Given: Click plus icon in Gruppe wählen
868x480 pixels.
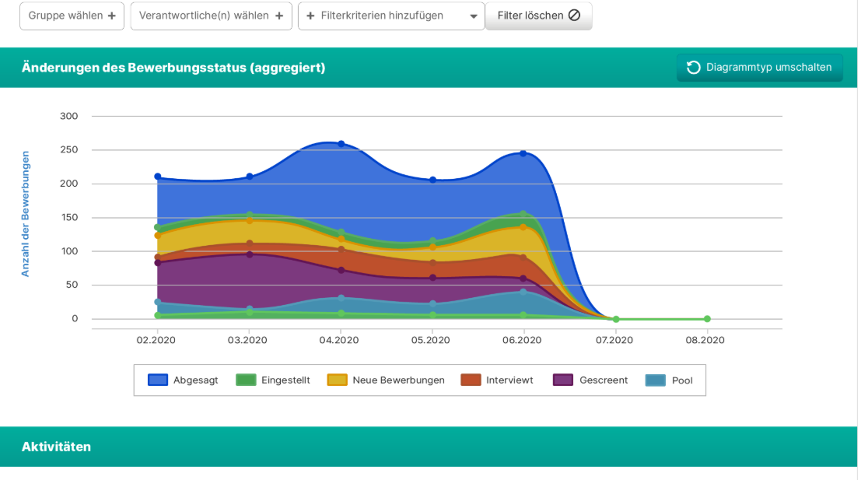Looking at the screenshot, I should 111,16.
